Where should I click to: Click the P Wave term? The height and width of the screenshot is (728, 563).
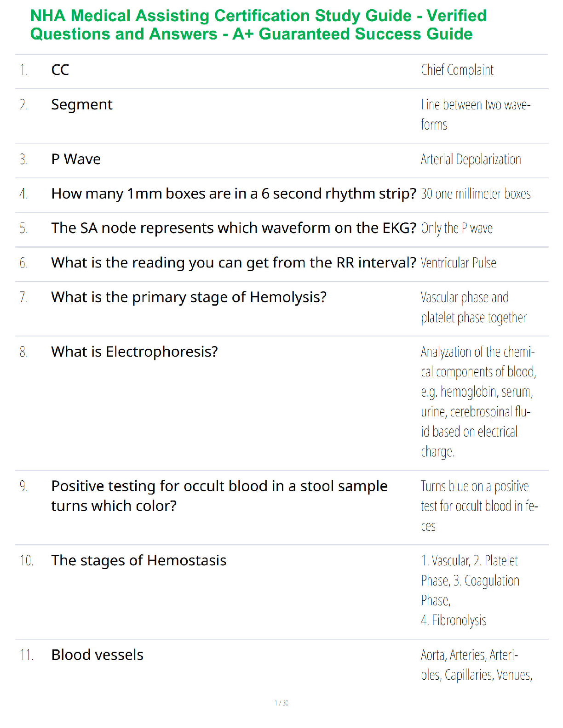76,159
